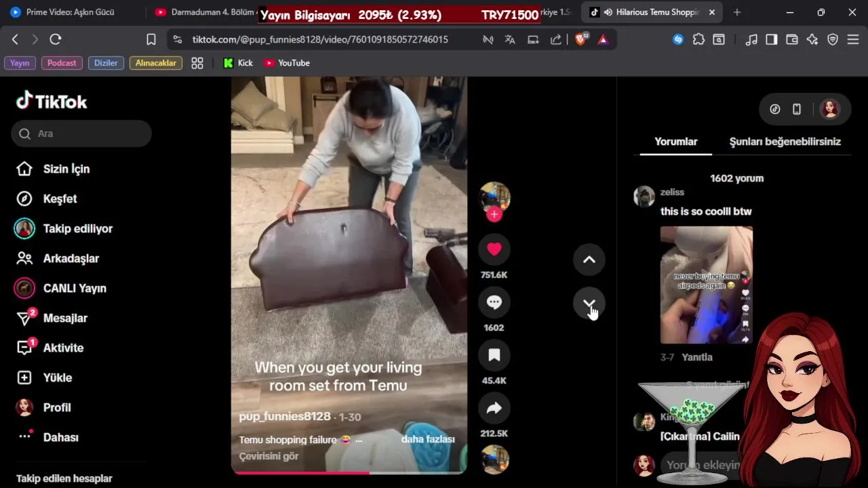Screen dimensions: 868x488
Task: Open profile avatar menu top right
Action: click(830, 109)
